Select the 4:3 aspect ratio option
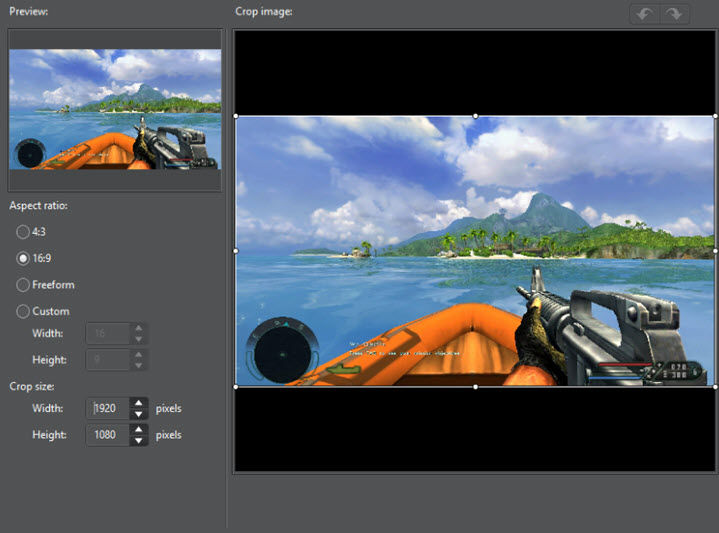 pos(23,231)
